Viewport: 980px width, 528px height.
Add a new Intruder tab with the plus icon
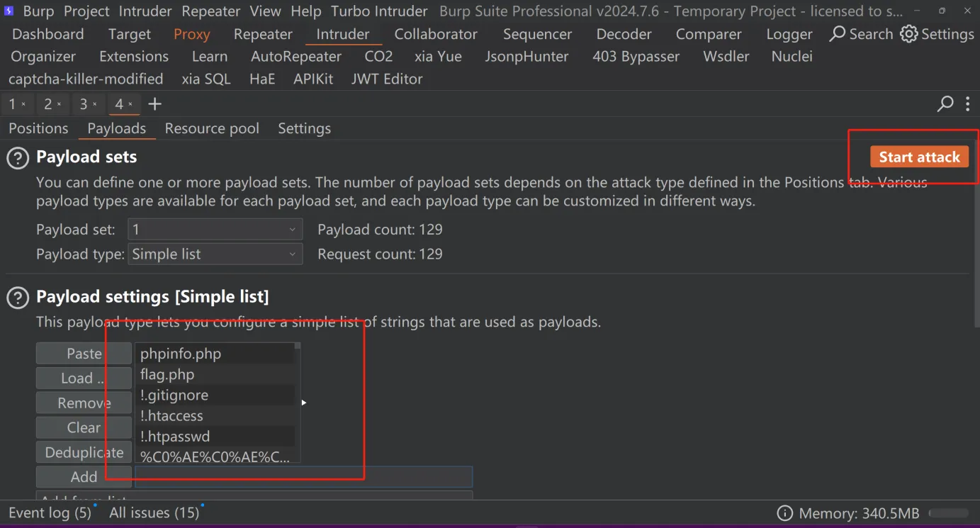(154, 104)
